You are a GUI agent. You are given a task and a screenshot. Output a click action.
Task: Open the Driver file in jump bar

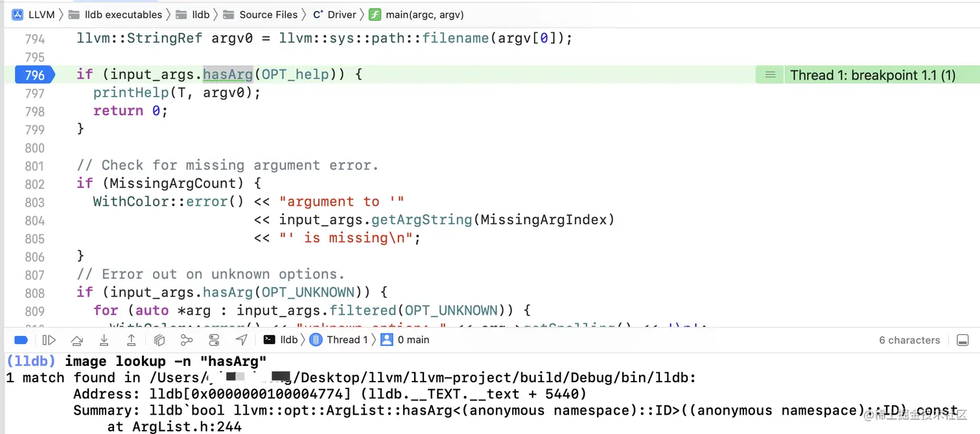(334, 14)
